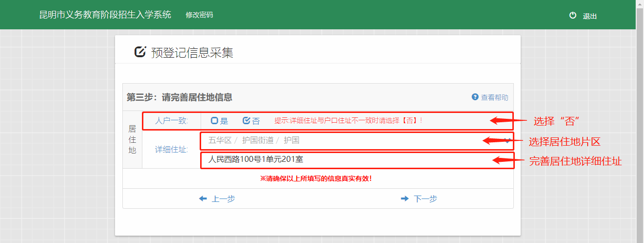Click the dropdown arrow of the district selector
644x243 pixels.
point(508,140)
